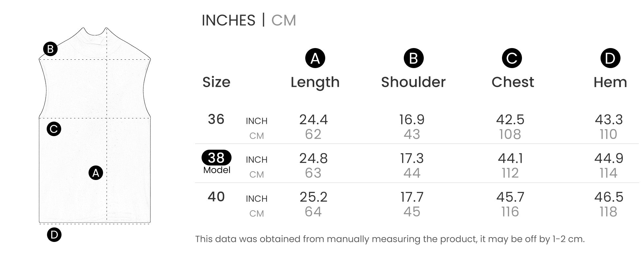Switch units to CM
The height and width of the screenshot is (260, 644).
[x=283, y=20]
